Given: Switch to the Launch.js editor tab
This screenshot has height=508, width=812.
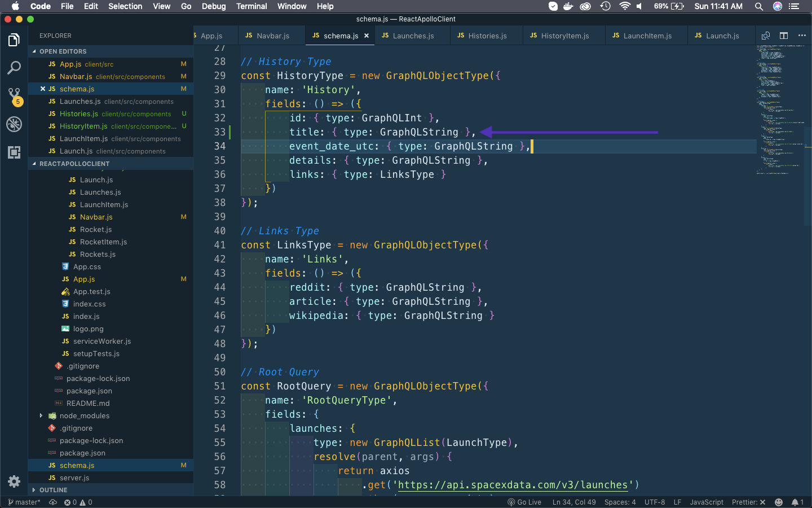Looking at the screenshot, I should (x=721, y=36).
